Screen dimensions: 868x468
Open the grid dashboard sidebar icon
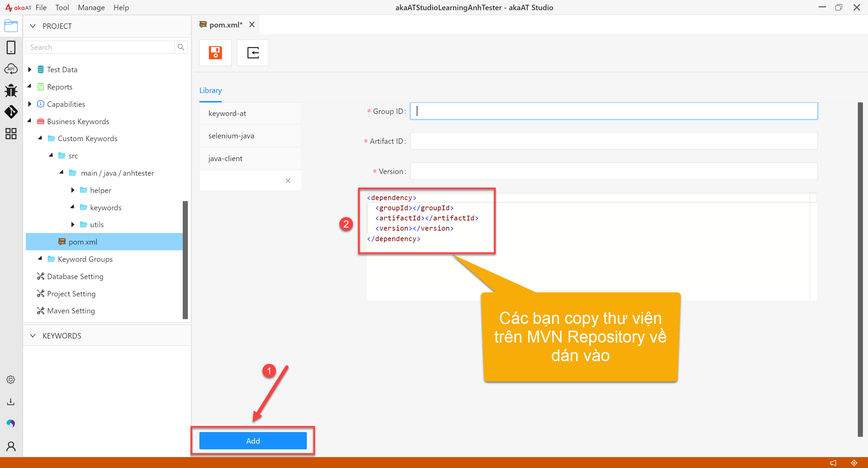point(11,134)
